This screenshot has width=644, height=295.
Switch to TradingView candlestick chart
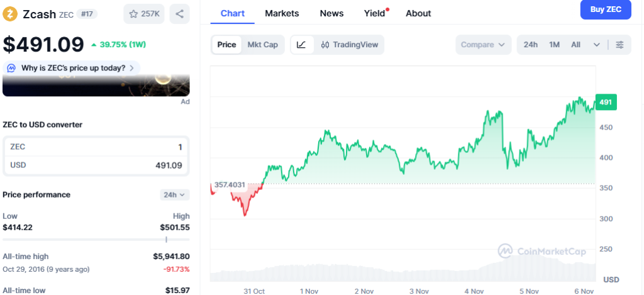(x=349, y=45)
